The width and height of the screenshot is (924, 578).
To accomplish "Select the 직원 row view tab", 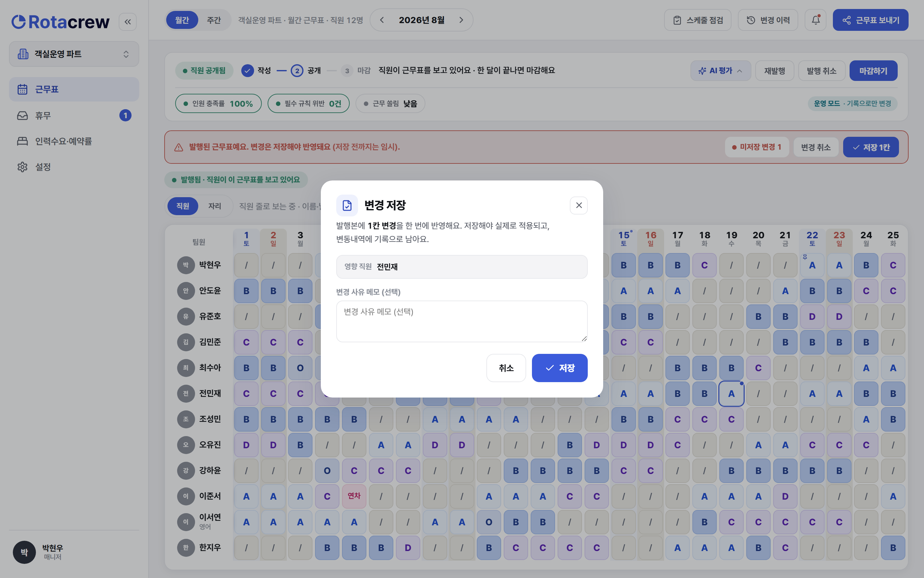I will coord(183,206).
